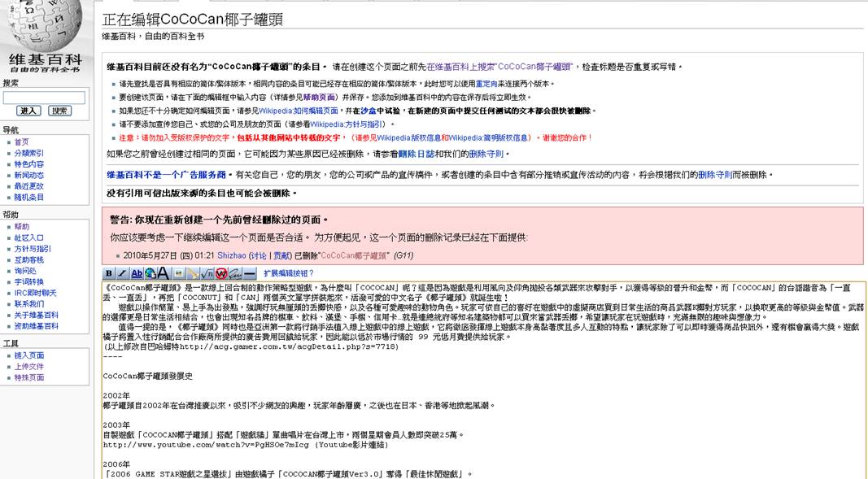This screenshot has width=868, height=479.
Task: Click the 扩展编辑按钮？ link
Action: [x=289, y=273]
